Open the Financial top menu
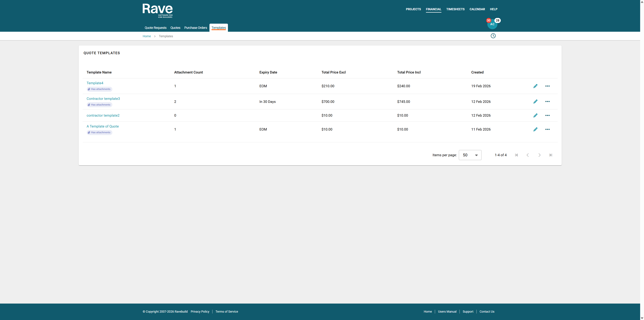Viewport: 644px width, 320px height. tap(433, 9)
